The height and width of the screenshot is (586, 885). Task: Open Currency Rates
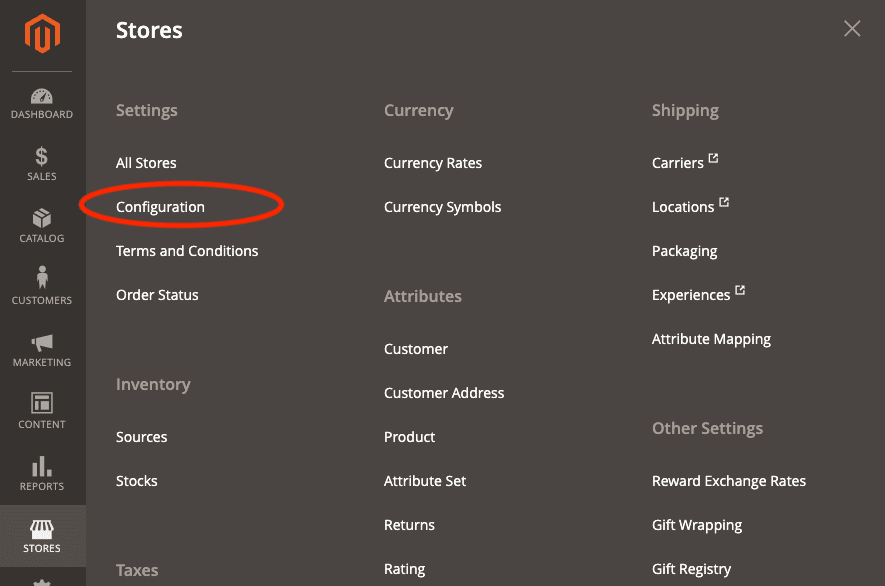433,162
